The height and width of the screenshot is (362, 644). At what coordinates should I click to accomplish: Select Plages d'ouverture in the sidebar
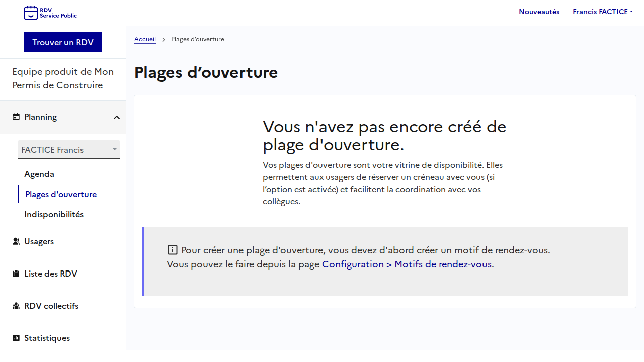[61, 194]
